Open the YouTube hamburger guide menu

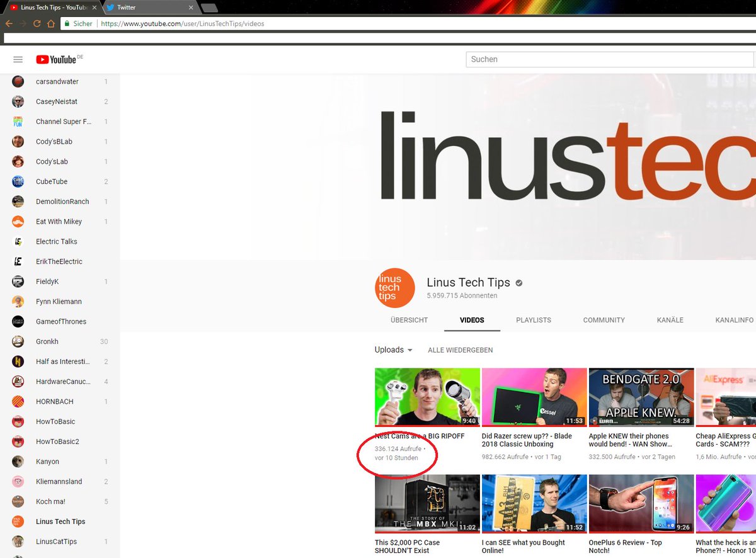point(18,59)
